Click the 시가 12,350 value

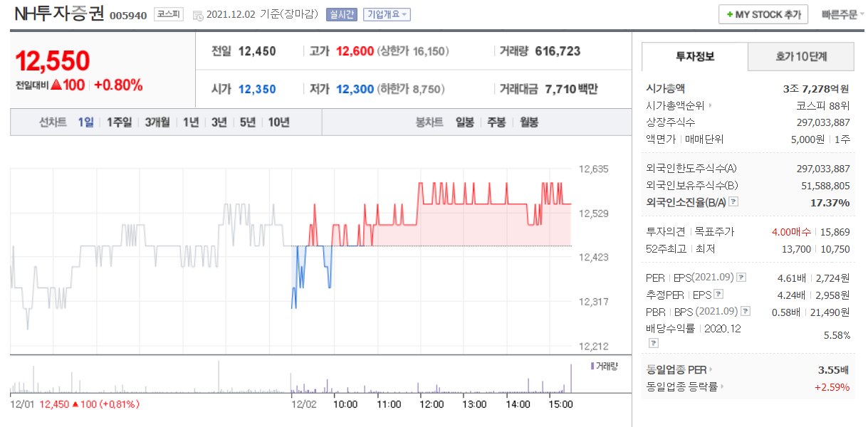[x=257, y=89]
